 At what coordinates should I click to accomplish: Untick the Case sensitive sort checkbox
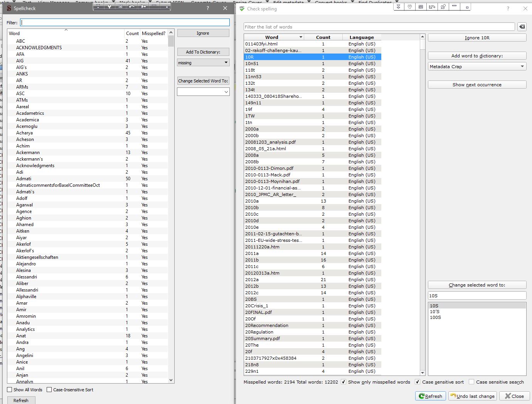418,382
